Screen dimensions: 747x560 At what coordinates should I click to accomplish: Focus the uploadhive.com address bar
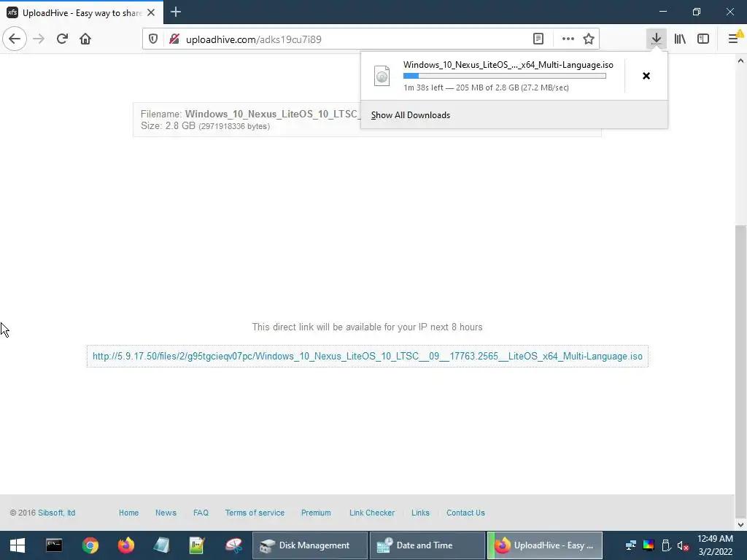(x=352, y=39)
